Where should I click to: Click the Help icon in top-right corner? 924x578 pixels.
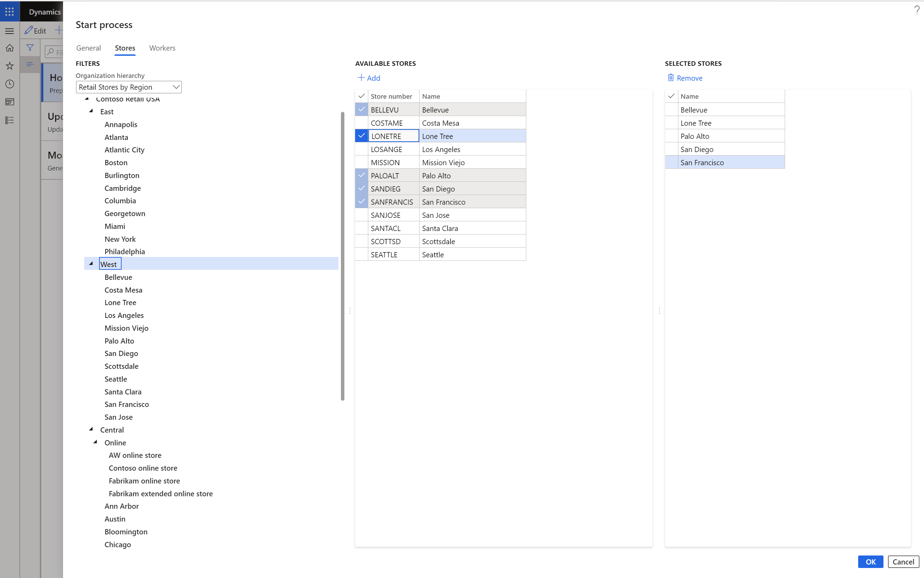coord(917,11)
